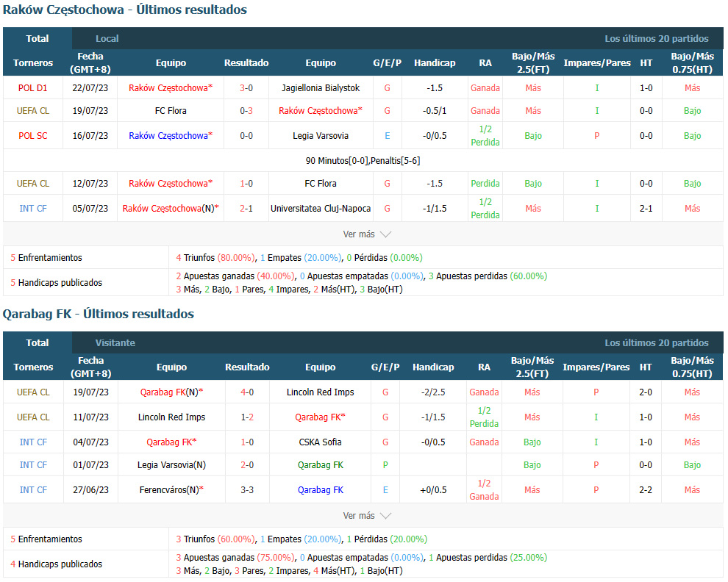Click the Resultado header in Qarabag table
The width and height of the screenshot is (728, 582).
[247, 367]
